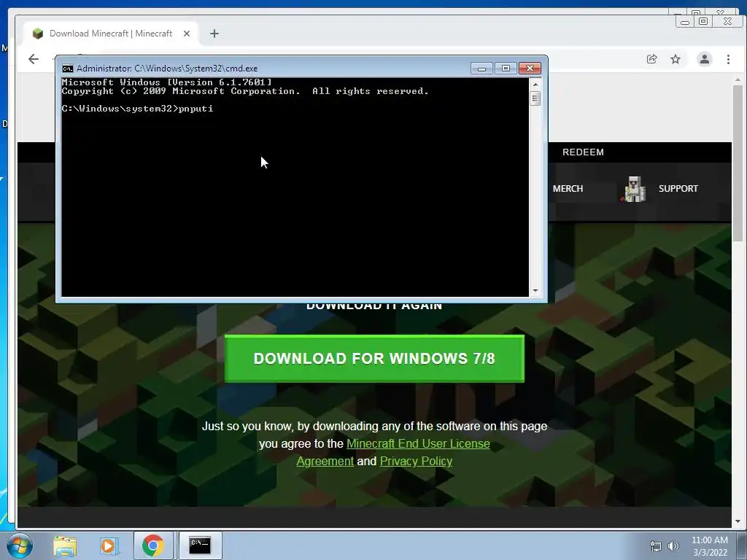
Task: Restore down the Chrome browser window
Action: [x=703, y=21]
